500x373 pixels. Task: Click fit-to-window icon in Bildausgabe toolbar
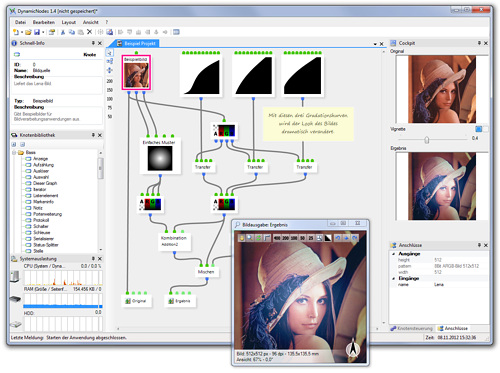[319, 238]
